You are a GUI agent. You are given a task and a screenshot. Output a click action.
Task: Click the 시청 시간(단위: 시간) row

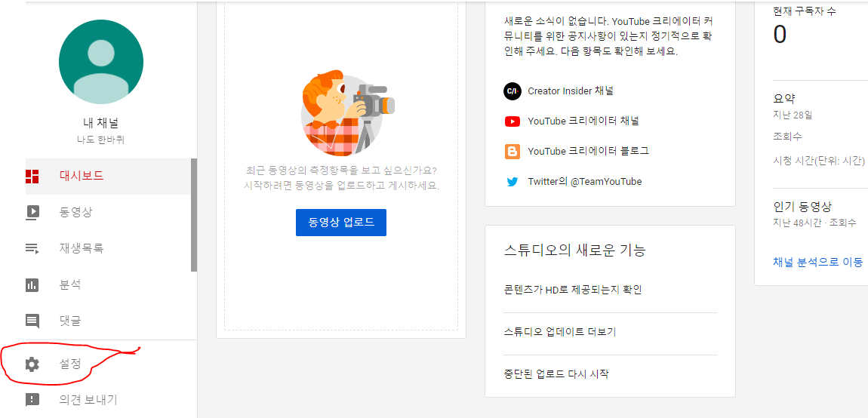pos(819,161)
